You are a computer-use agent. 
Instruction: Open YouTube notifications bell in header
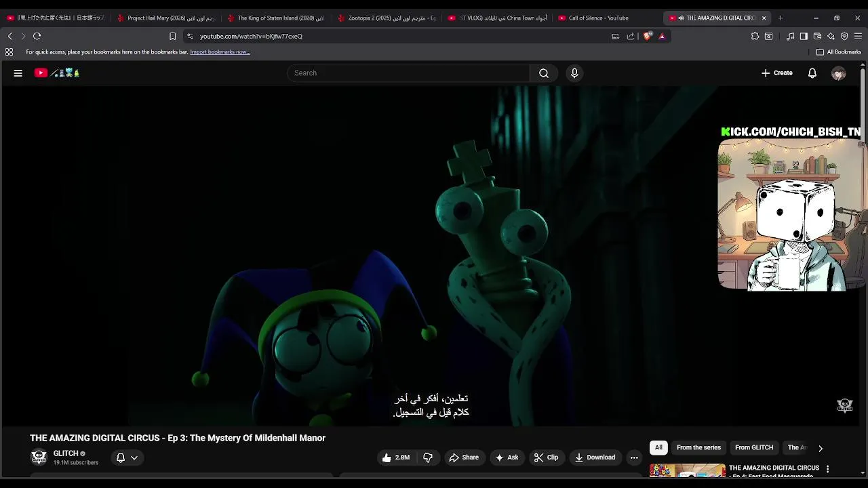pos(812,73)
